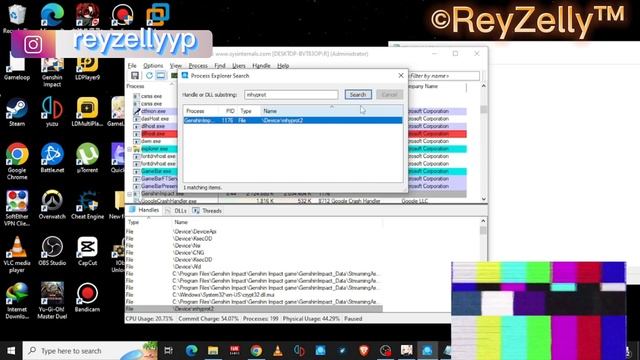Open the Internet Download Manager shortcut
This screenshot has height=360, width=640.
17,301
